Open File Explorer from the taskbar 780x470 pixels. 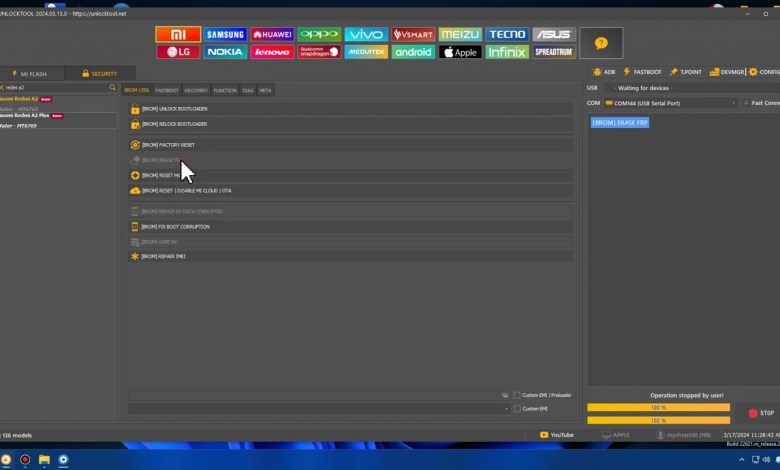[44, 460]
